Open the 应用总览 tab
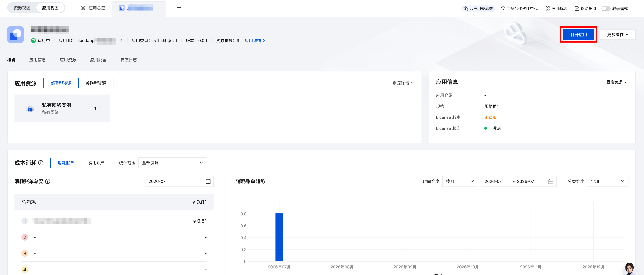 (x=93, y=8)
